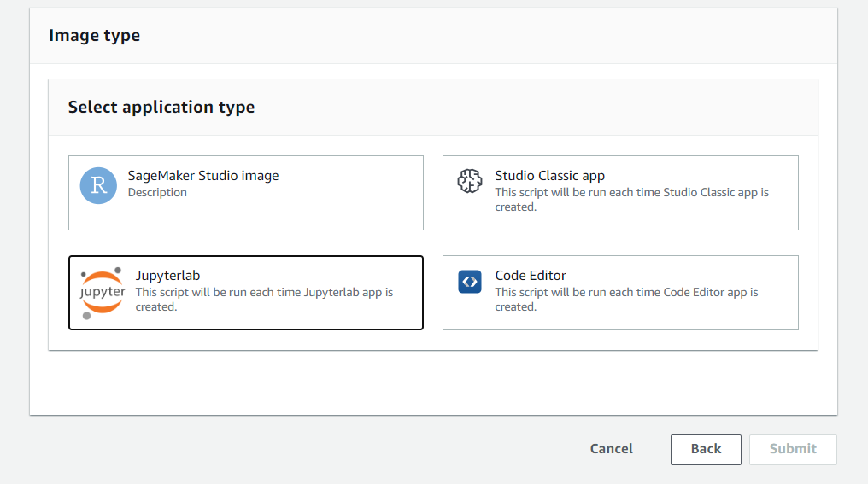Screen dimensions: 868x484
Task: Click the Image type section header
Action: [94, 36]
